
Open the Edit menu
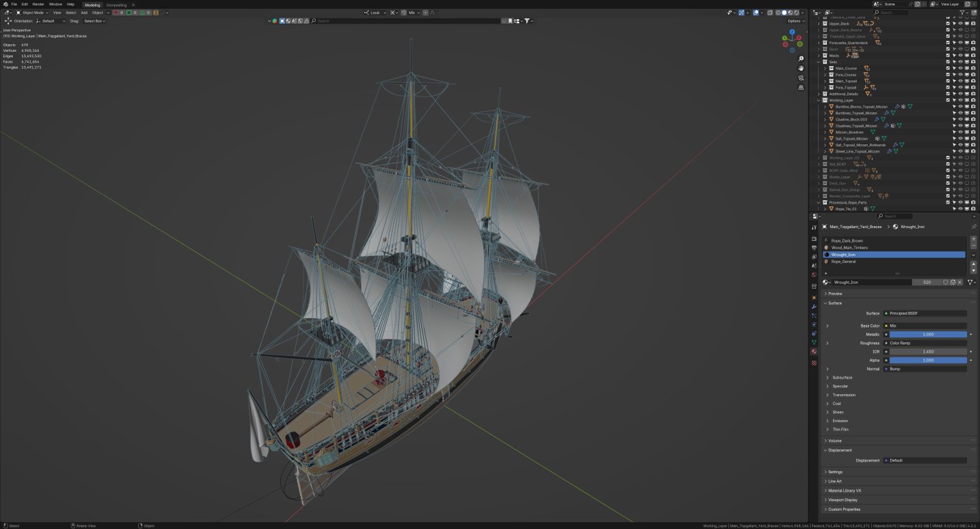[x=24, y=4]
